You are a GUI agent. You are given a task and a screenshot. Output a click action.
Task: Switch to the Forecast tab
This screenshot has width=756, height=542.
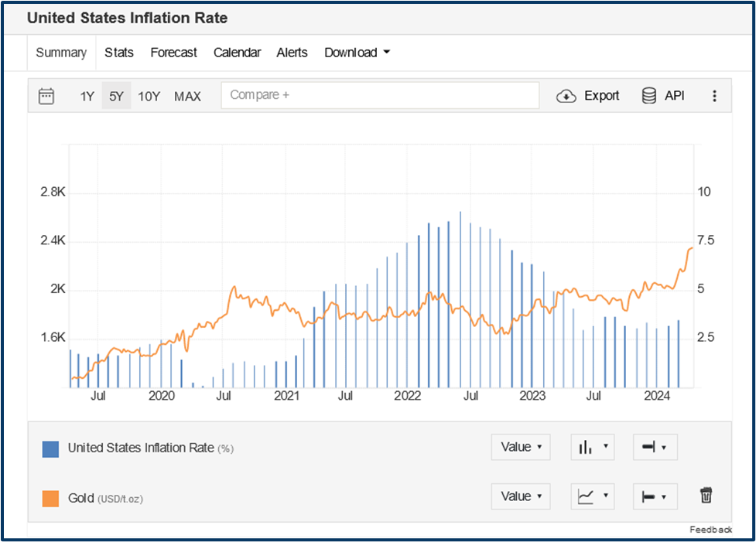click(x=173, y=53)
